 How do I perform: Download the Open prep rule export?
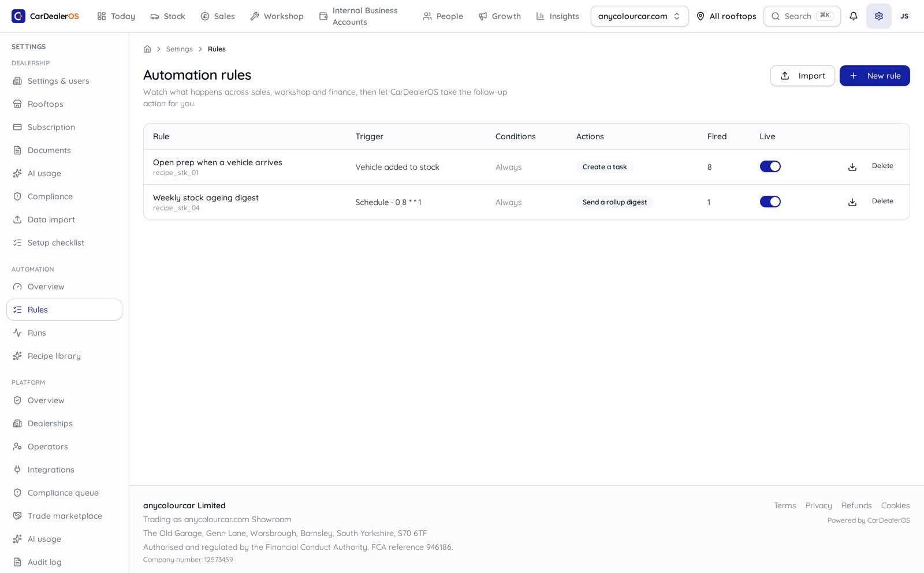pos(852,167)
